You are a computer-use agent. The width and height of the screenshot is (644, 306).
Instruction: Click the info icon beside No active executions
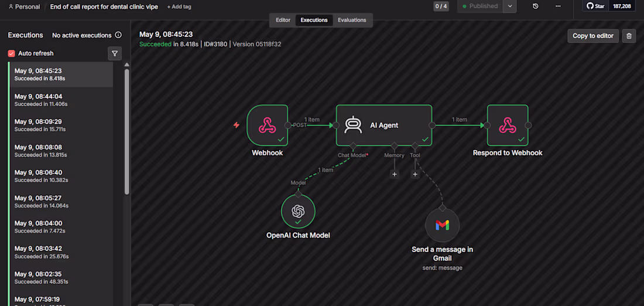(118, 35)
